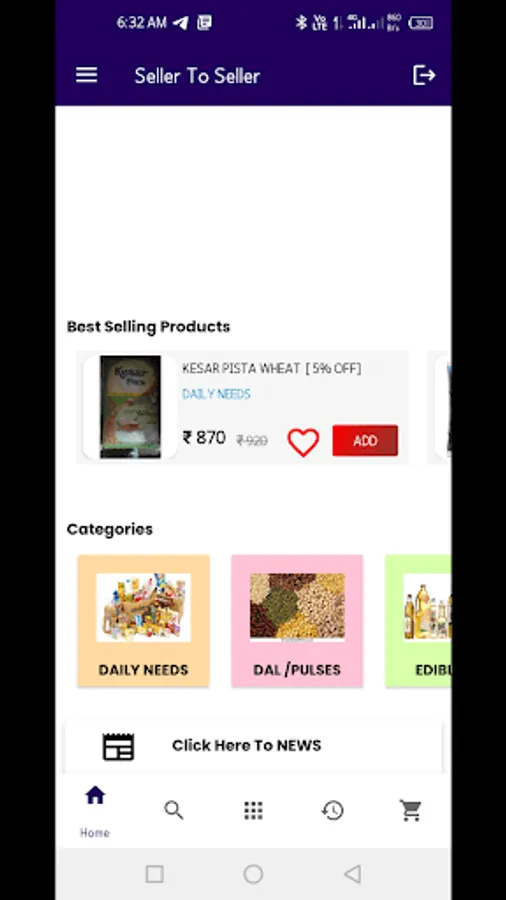Open the shopping cart tab
Screen dimensions: 506x900
(411, 810)
